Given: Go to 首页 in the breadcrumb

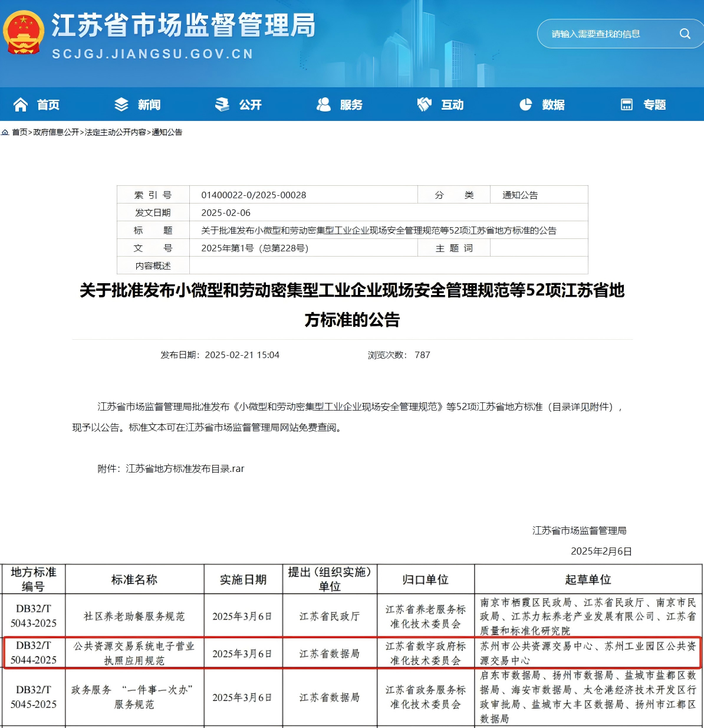Looking at the screenshot, I should coord(19,132).
